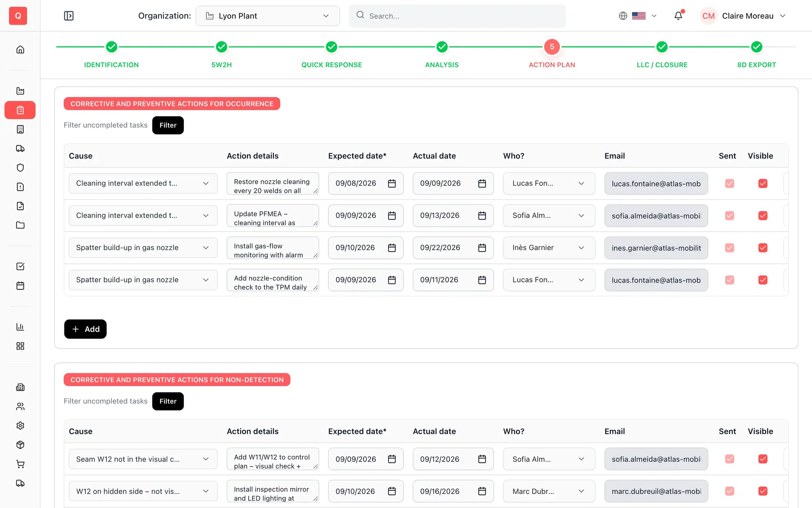
Task: Open the truck delivery icon below calculator
Action: 20,148
